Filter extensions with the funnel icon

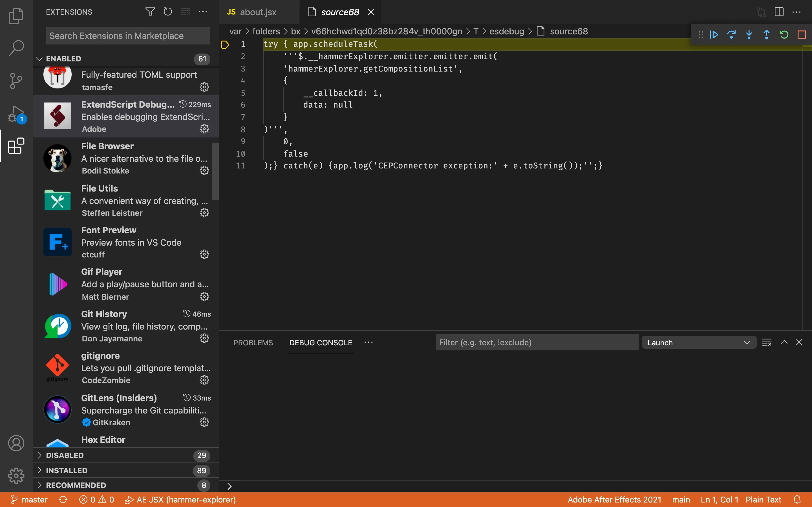point(150,12)
